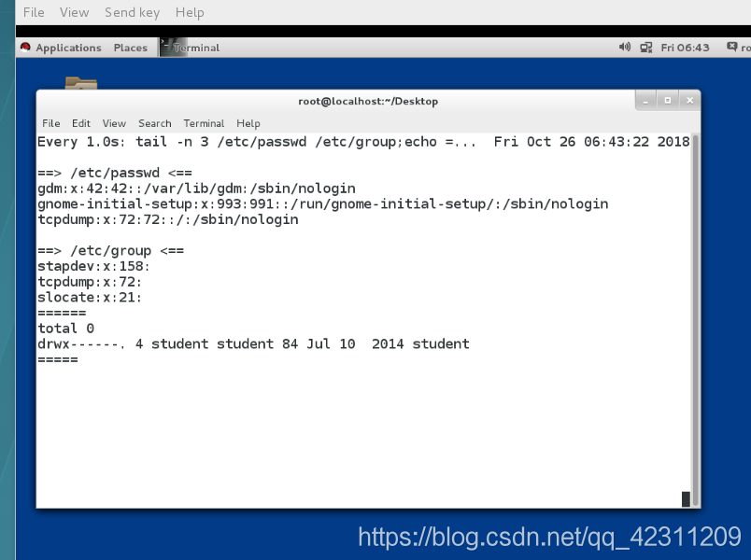Click the root@localhost:~/Desktop title bar
Viewport: 751px width, 560px height.
point(368,102)
